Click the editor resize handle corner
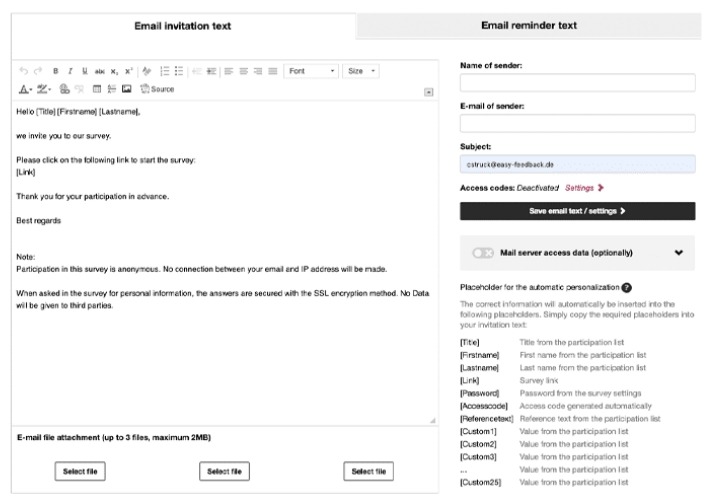 point(433,420)
